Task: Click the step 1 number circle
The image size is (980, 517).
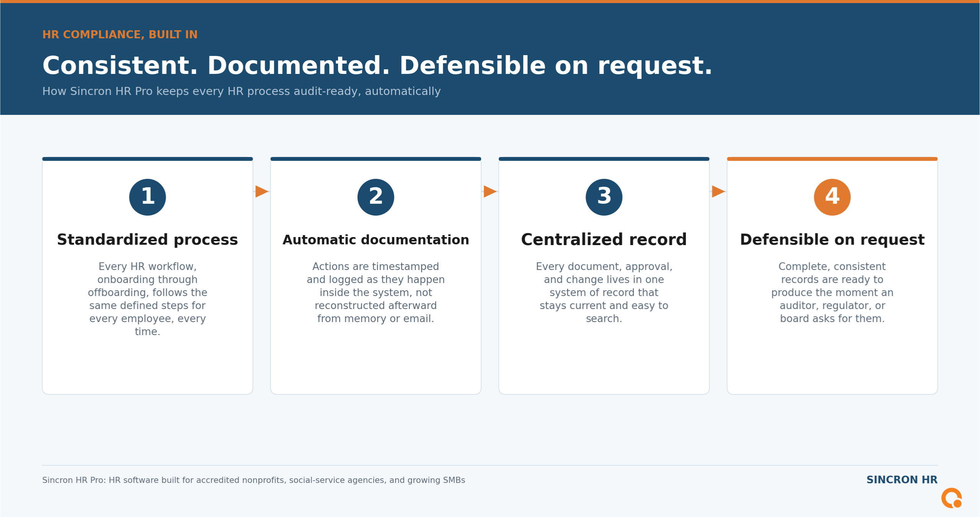Action: click(147, 197)
